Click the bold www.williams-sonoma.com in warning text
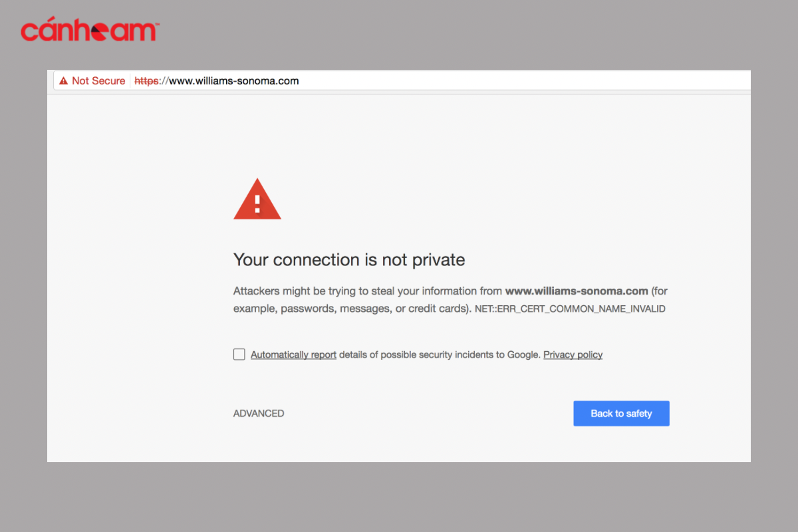This screenshot has width=798, height=532. 577,291
